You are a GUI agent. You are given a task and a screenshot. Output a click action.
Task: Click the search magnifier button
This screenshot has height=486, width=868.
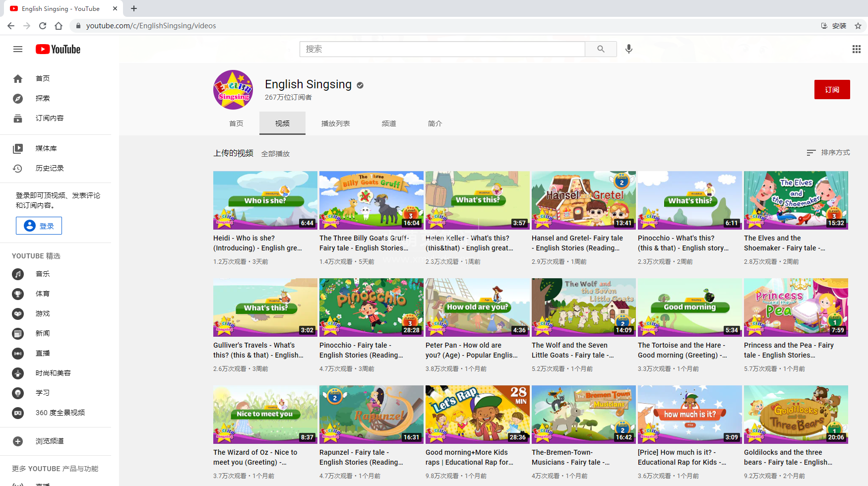[x=601, y=49]
